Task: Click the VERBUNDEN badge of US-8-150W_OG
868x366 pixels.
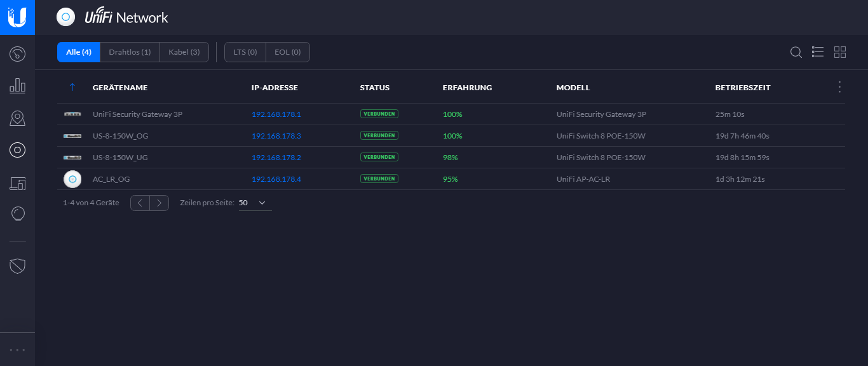Action: [x=379, y=135]
